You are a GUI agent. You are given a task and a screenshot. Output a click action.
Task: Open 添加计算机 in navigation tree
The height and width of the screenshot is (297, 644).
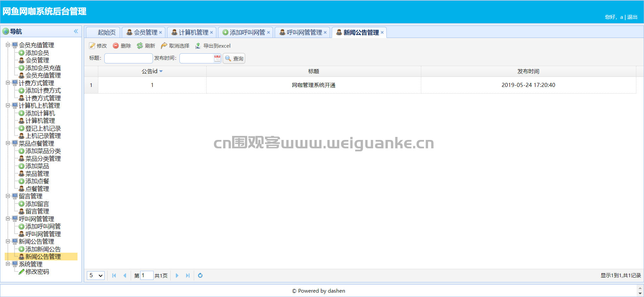(40, 113)
